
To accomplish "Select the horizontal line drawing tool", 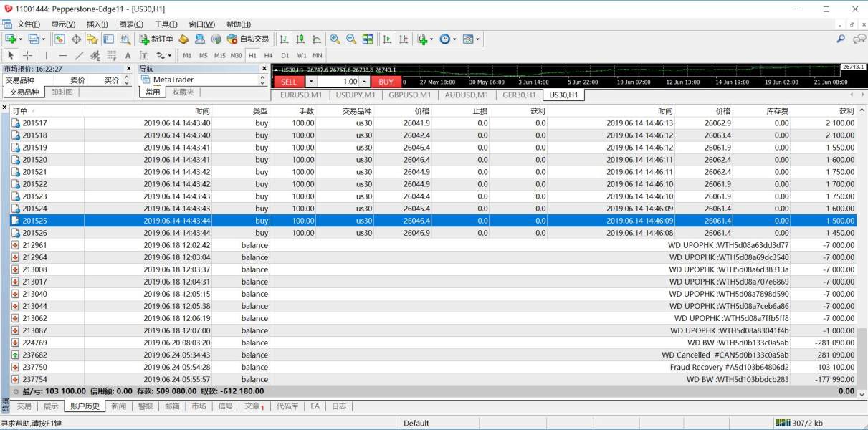I will pyautogui.click(x=63, y=55).
